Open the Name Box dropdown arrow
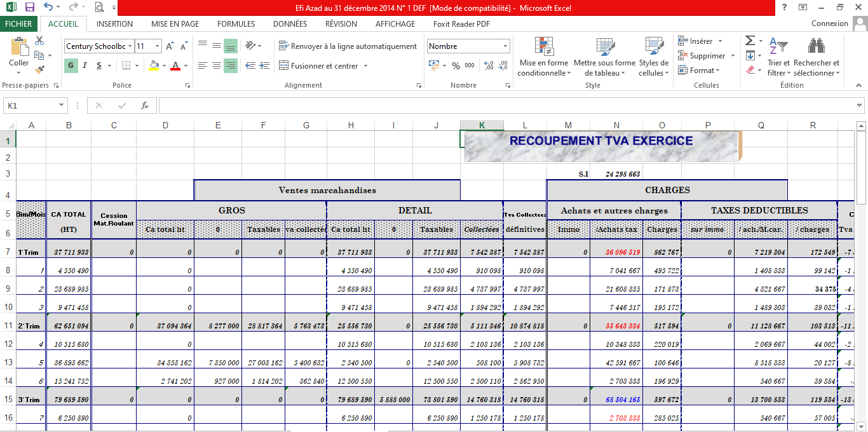The width and height of the screenshot is (868, 432). pos(62,105)
